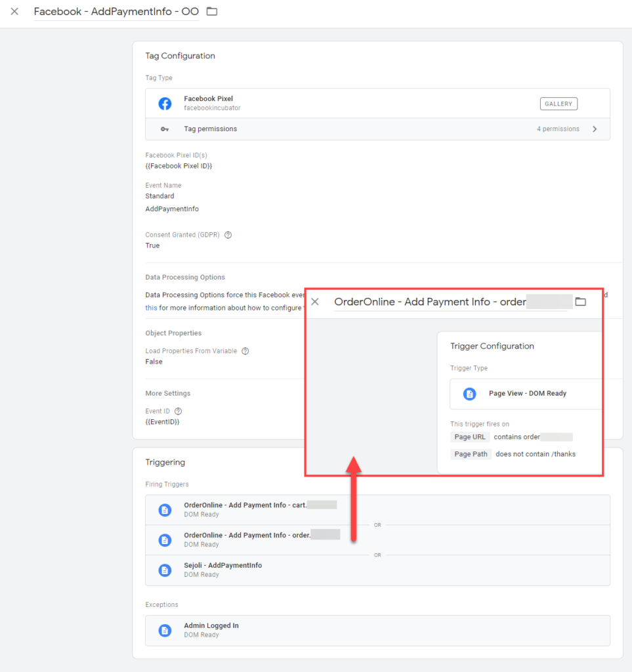Screen dimensions: 632x672
Task: Click help icon beside Load Properties From Variable
Action: point(245,351)
